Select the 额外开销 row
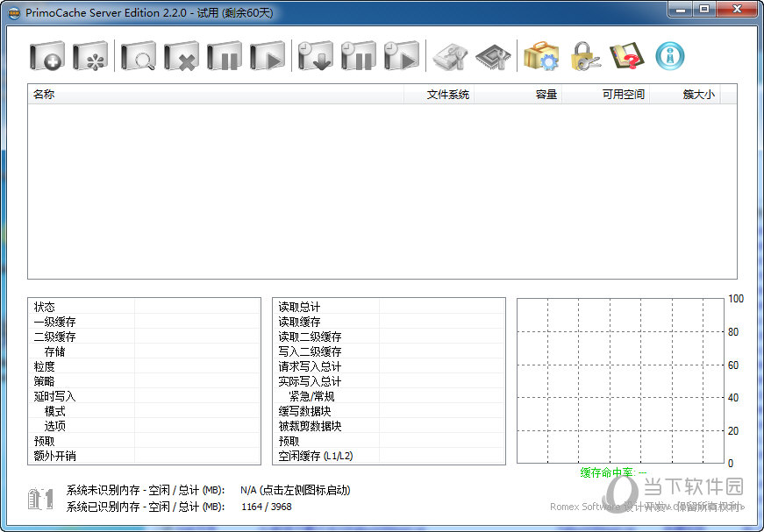Screen dimensions: 764x532 [x=144, y=456]
